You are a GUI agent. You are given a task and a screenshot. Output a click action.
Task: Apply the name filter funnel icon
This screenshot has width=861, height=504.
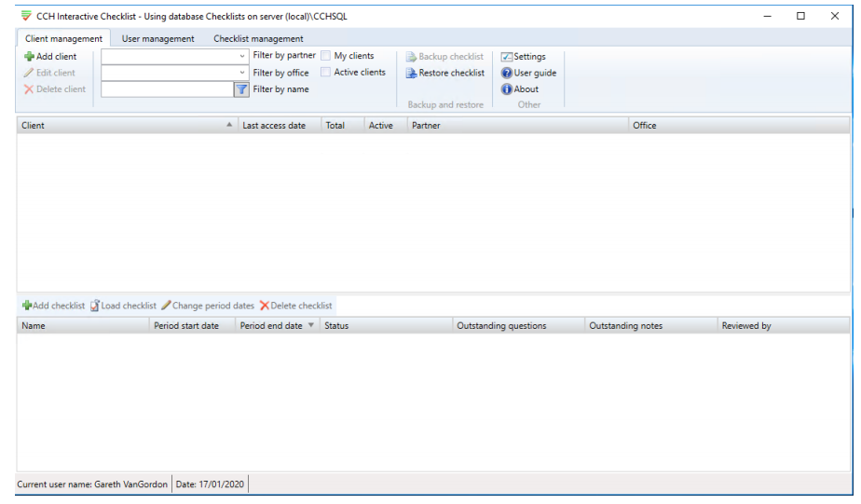pyautogui.click(x=241, y=89)
